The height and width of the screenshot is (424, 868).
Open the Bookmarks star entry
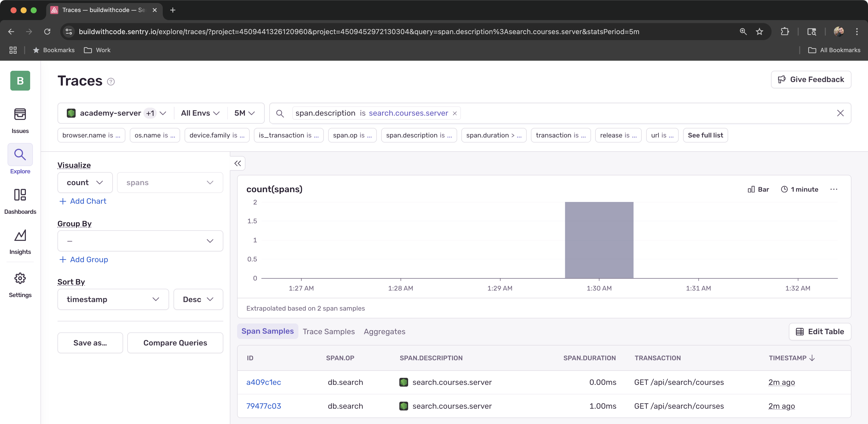click(54, 50)
